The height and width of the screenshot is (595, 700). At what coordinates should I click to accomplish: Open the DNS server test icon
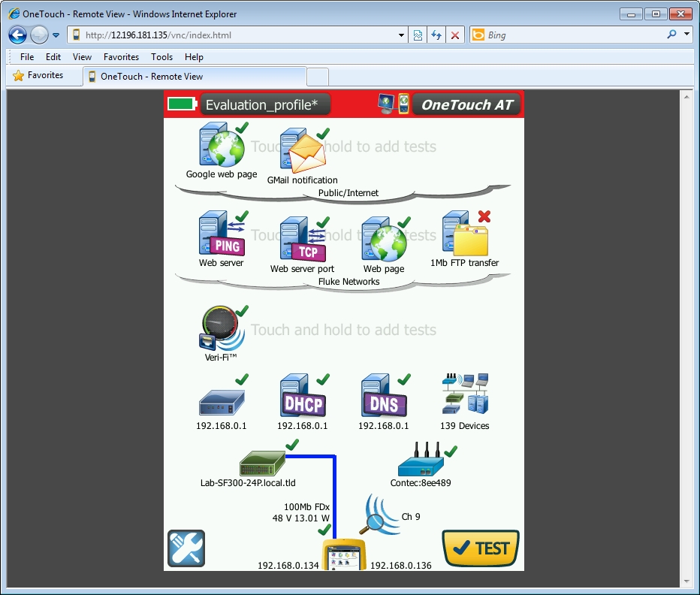(x=383, y=396)
